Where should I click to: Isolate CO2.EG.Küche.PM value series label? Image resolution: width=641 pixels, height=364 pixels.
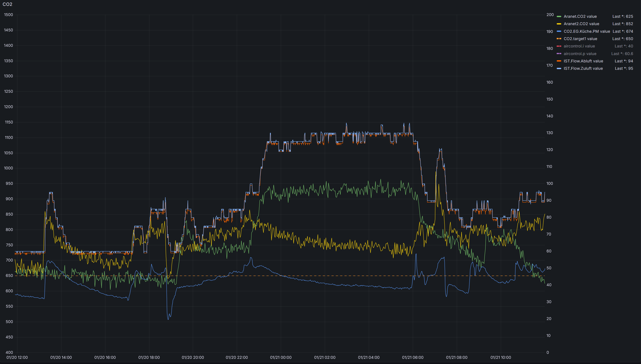click(587, 31)
